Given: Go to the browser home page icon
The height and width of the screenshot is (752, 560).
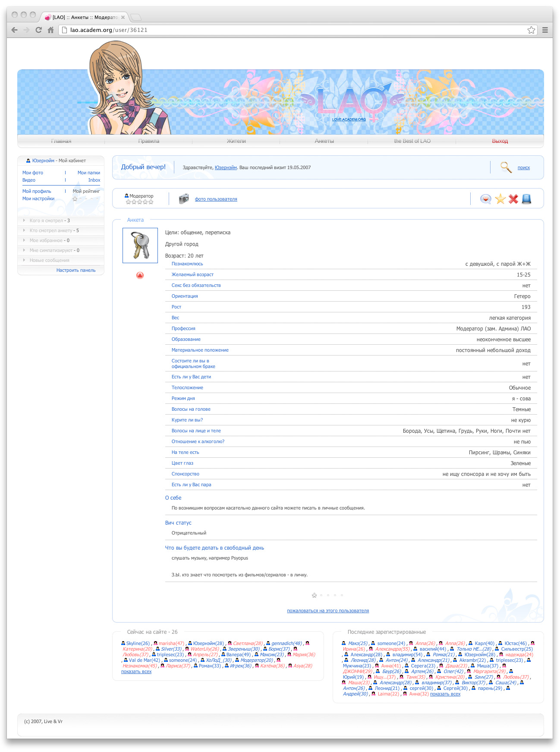Looking at the screenshot, I should pyautogui.click(x=50, y=30).
